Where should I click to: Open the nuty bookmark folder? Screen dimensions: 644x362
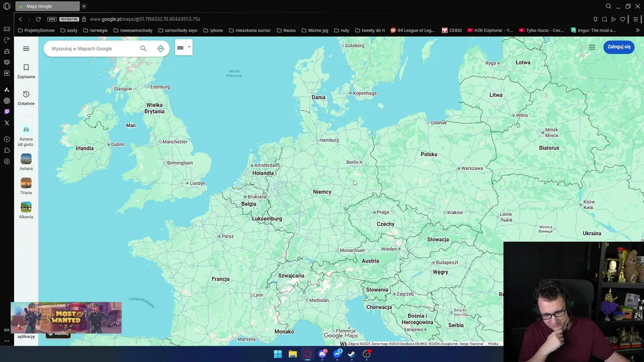[341, 30]
